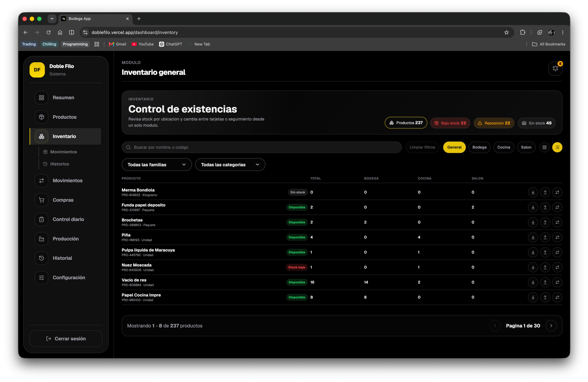
Task: Filter by Bajo stock 22 chip
Action: click(450, 123)
